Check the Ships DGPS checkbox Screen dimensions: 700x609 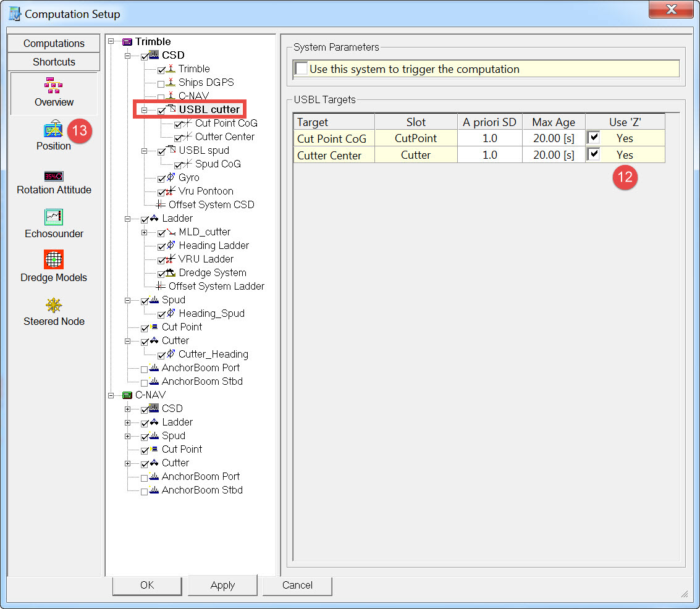[161, 83]
